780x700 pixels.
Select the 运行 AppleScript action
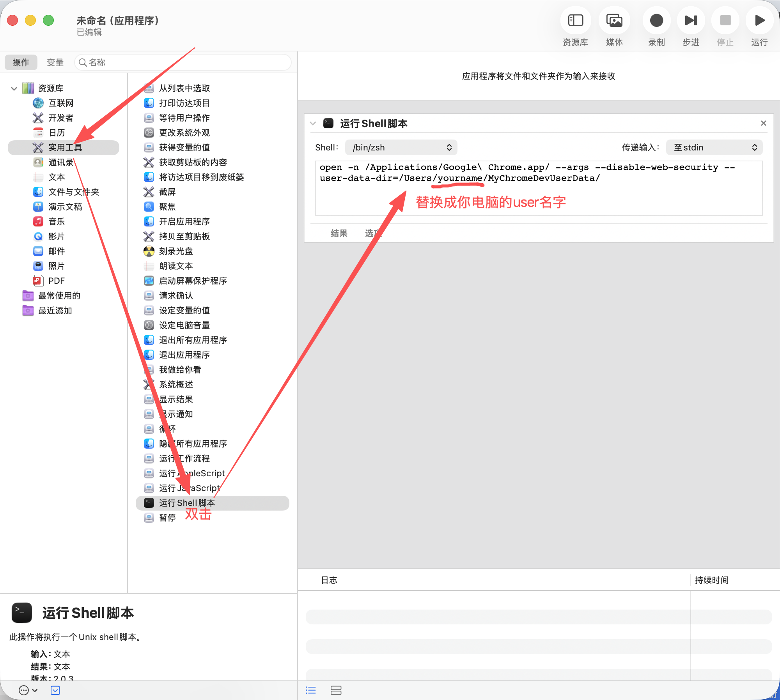click(191, 473)
